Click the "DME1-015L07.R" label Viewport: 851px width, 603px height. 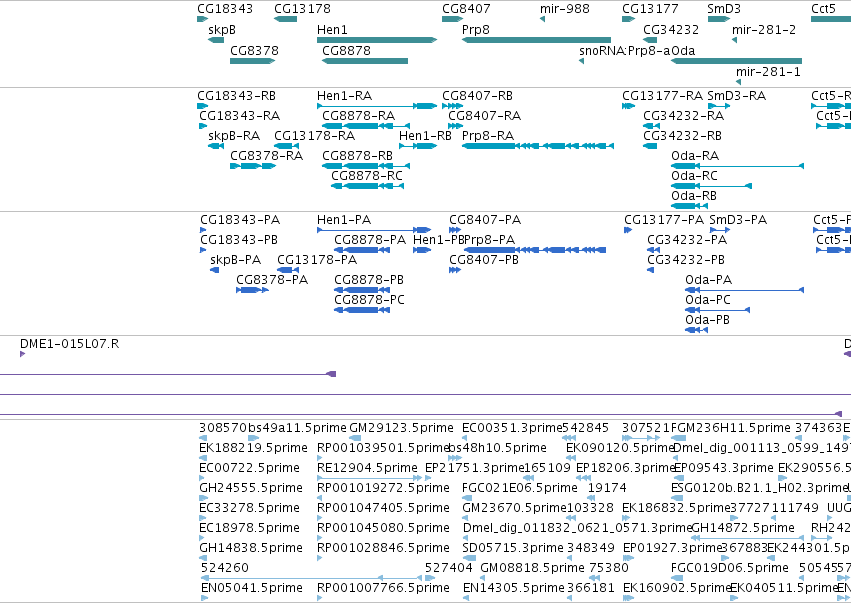tap(69, 344)
